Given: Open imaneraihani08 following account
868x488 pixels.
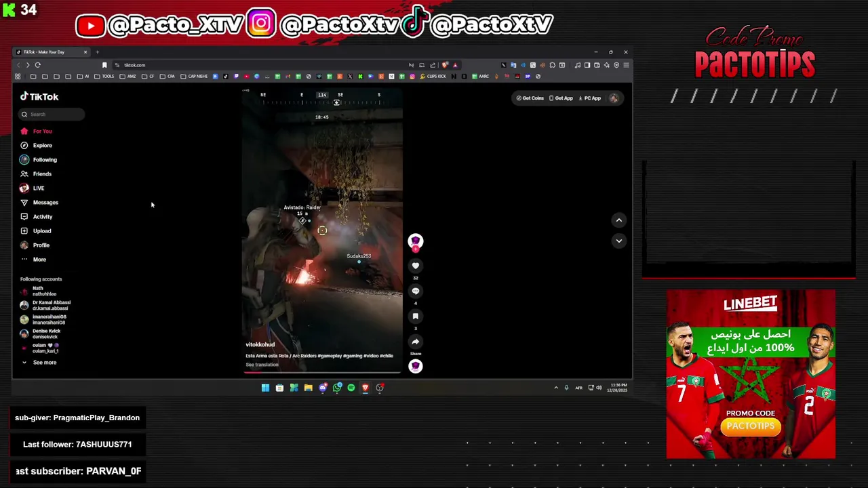Looking at the screenshot, I should [x=43, y=319].
